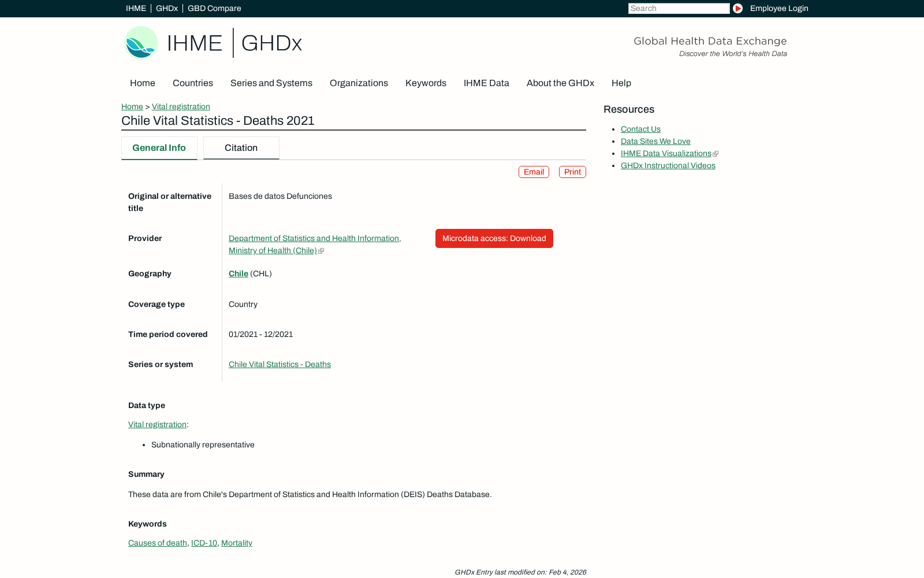
Task: Click the external link icon beside IHME Data Visualizations
Action: 716,154
